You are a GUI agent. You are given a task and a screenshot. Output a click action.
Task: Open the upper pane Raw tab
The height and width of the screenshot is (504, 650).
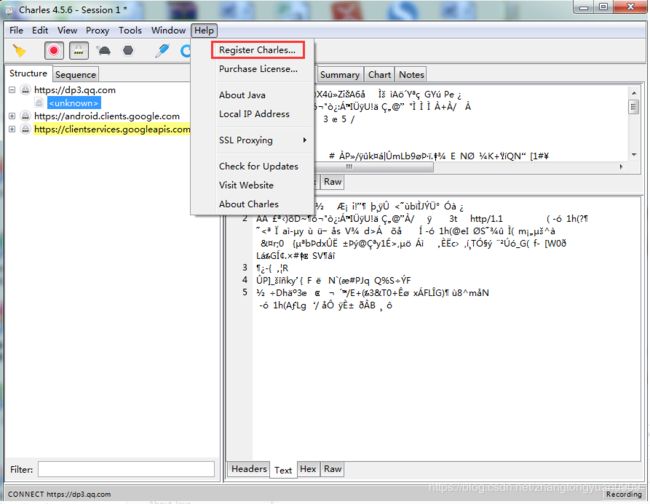pos(332,182)
